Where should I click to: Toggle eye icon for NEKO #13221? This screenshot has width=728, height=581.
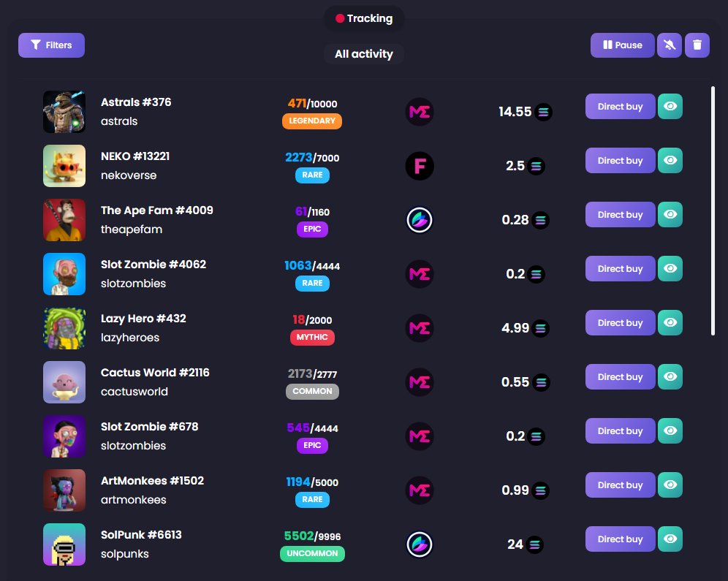click(670, 161)
